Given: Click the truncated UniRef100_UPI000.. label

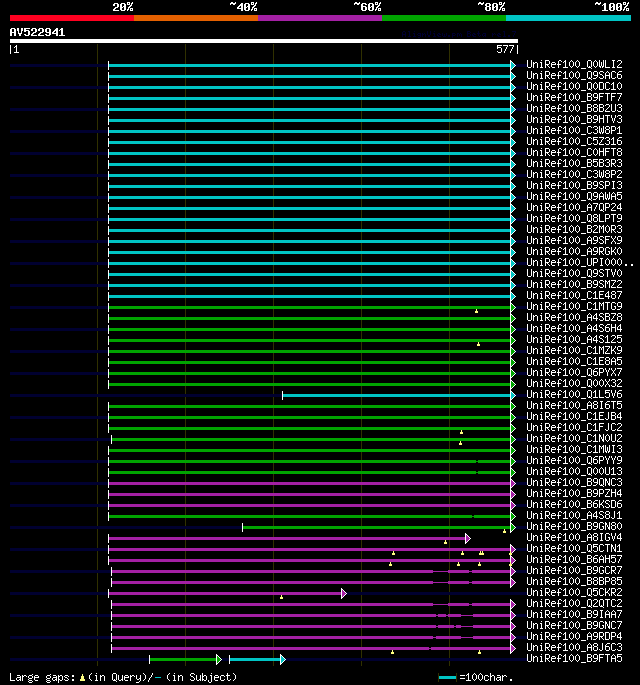Looking at the screenshot, I should click(x=580, y=263).
